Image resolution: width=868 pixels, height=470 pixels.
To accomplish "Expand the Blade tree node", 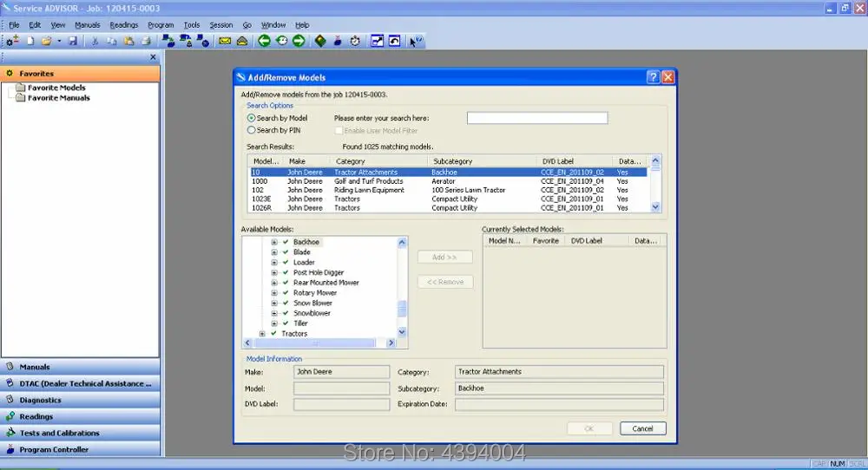I will click(x=274, y=252).
